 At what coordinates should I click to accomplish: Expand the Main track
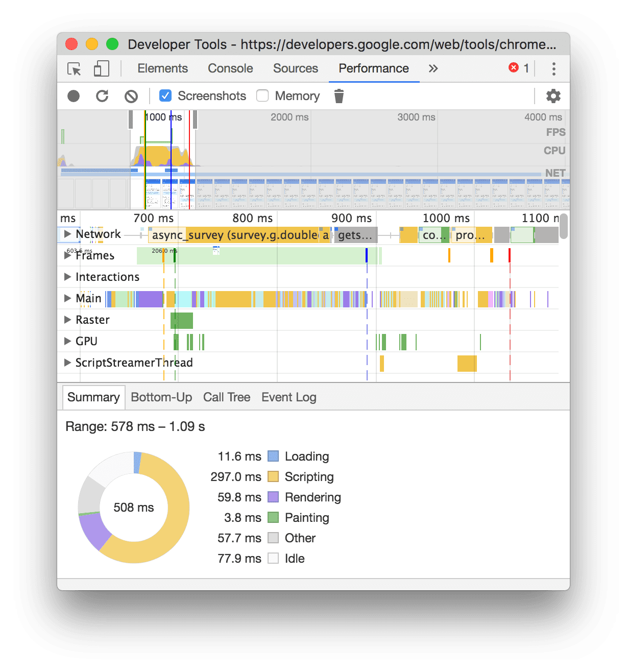pyautogui.click(x=67, y=298)
